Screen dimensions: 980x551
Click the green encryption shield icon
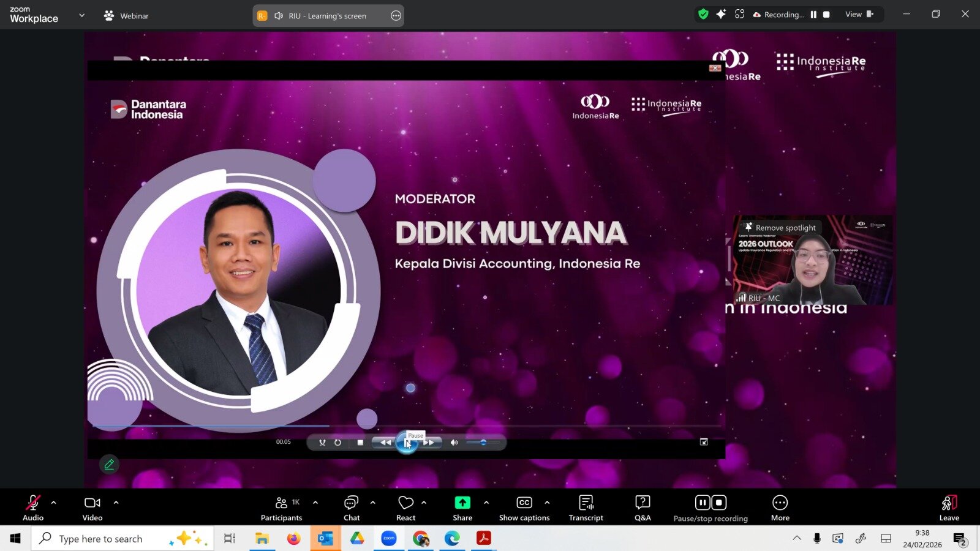tap(703, 14)
